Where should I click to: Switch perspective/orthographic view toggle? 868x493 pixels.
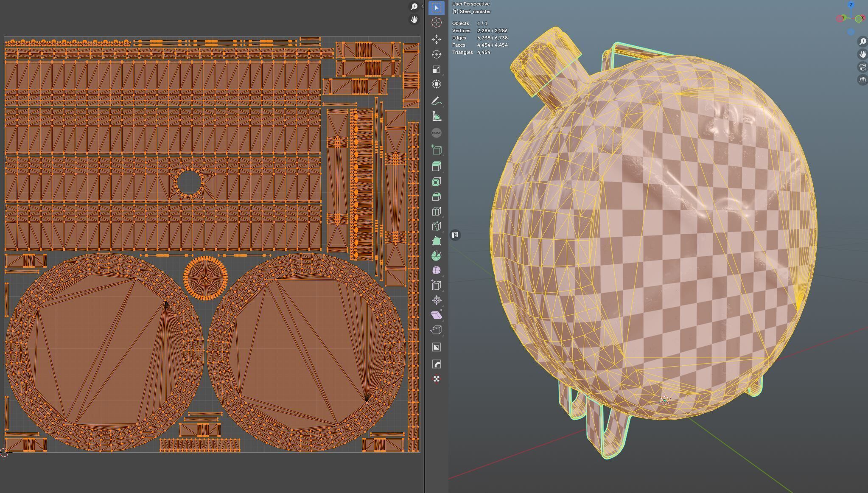[862, 80]
